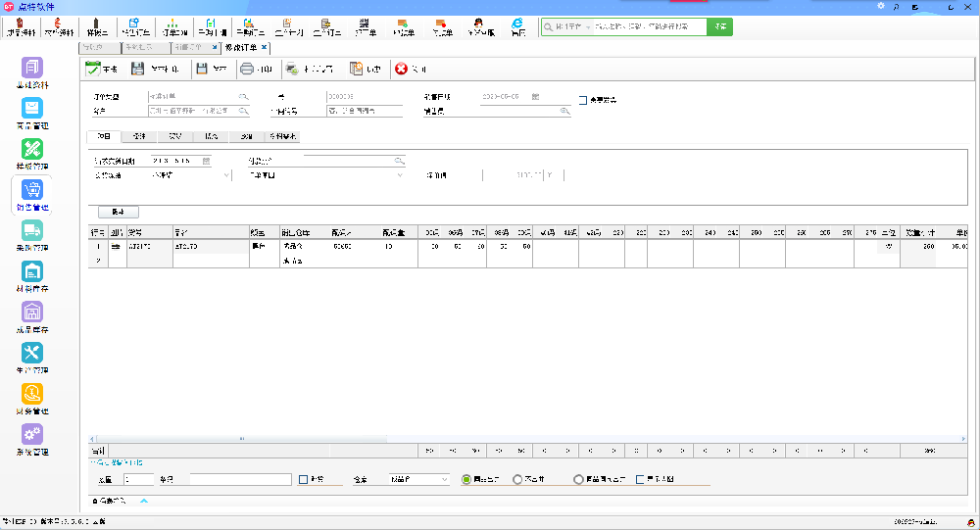Click the red X close icon in form toolbar
The image size is (980, 530).
pos(401,69)
